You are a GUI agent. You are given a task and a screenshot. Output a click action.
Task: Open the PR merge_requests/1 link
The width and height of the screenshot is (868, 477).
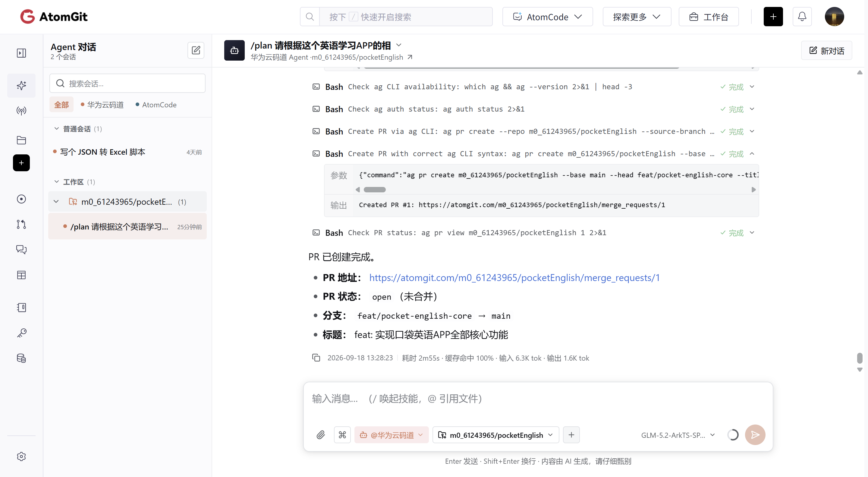514,277
